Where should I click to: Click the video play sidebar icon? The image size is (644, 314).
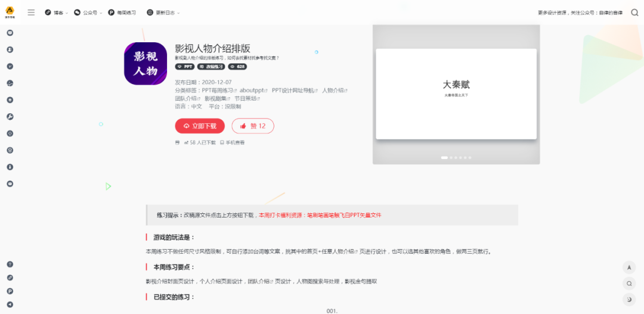10,184
